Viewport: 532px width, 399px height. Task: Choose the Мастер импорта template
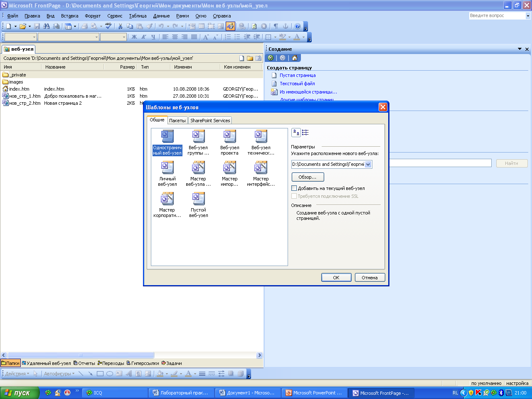pos(229,174)
